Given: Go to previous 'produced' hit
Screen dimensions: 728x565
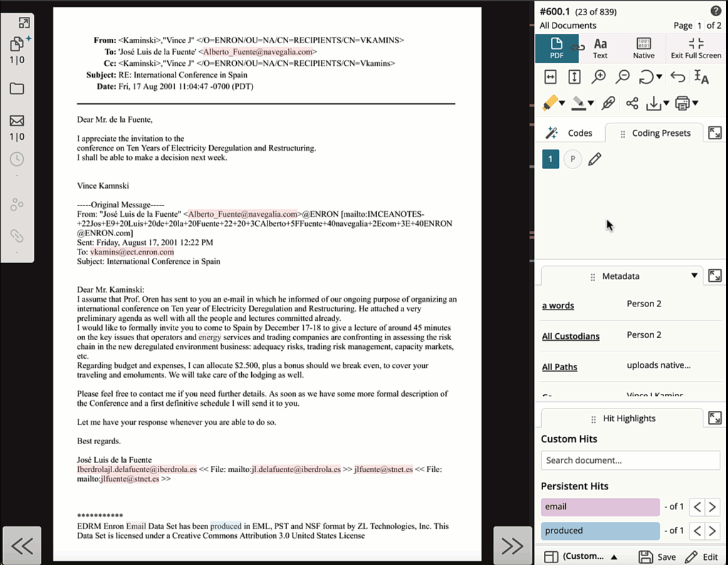Looking at the screenshot, I should (x=697, y=531).
